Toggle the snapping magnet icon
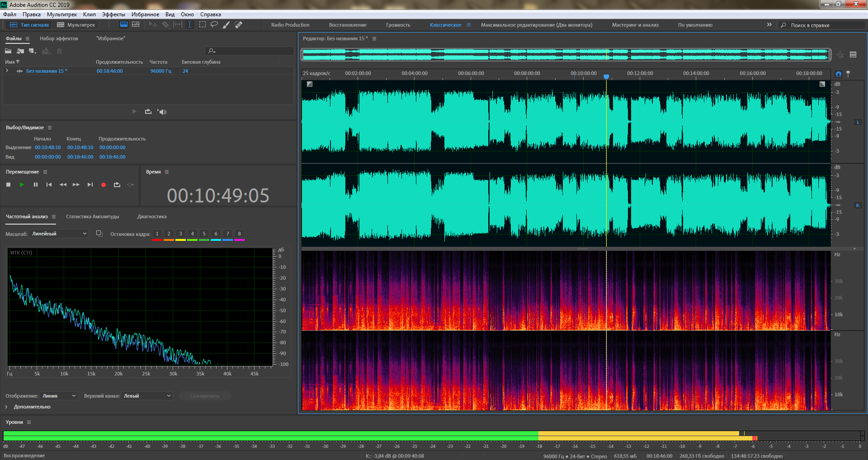 point(839,74)
